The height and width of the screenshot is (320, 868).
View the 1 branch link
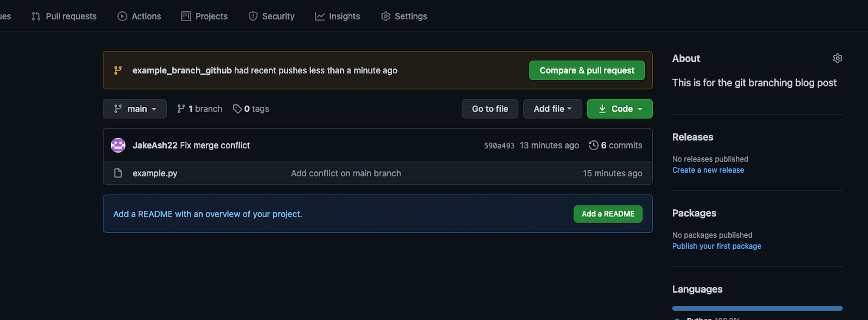point(200,109)
